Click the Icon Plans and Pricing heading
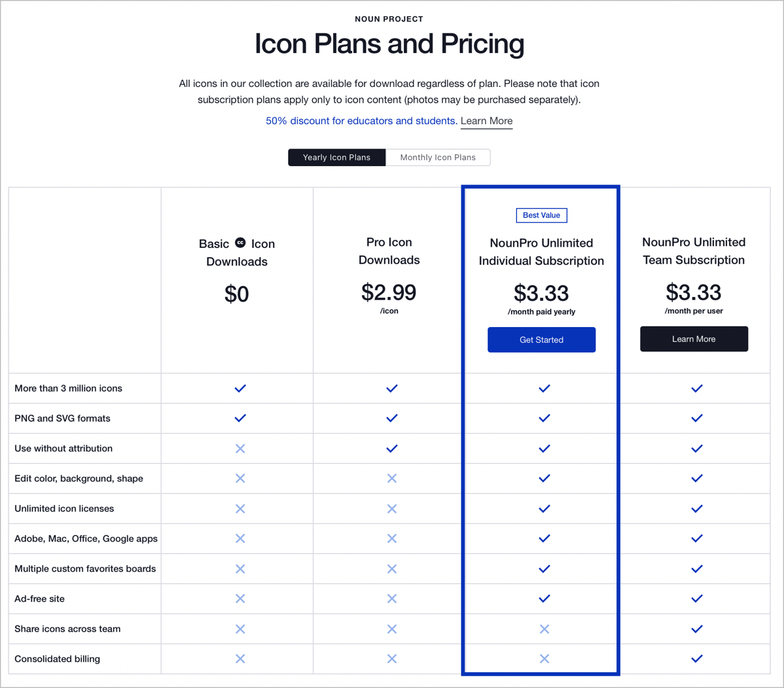The image size is (784, 688). (389, 44)
